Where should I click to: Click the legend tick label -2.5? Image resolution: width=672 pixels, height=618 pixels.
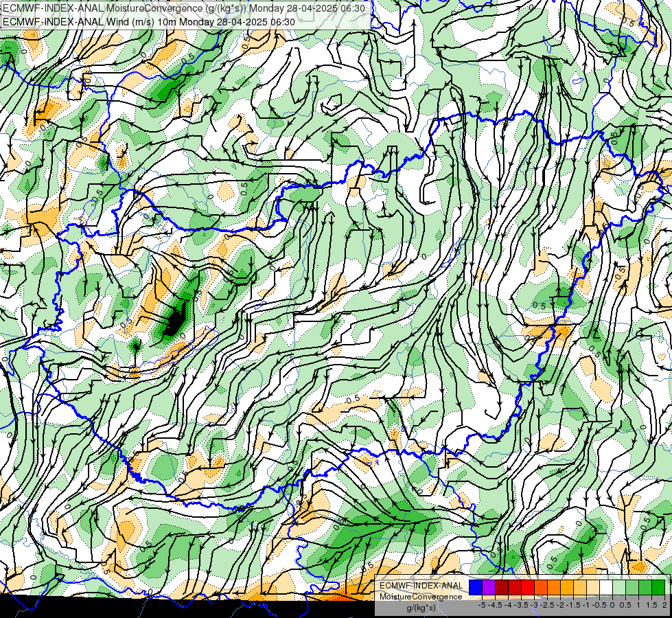tap(547, 605)
